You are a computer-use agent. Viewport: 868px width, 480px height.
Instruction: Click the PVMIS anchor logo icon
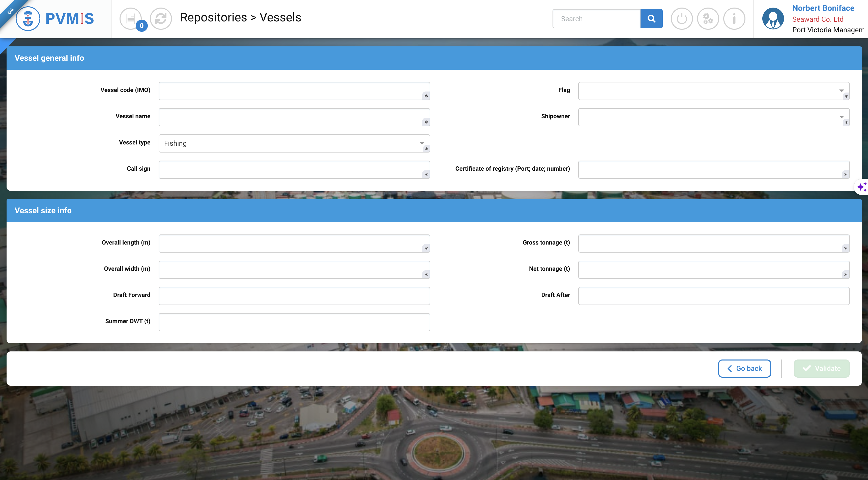[x=28, y=19]
